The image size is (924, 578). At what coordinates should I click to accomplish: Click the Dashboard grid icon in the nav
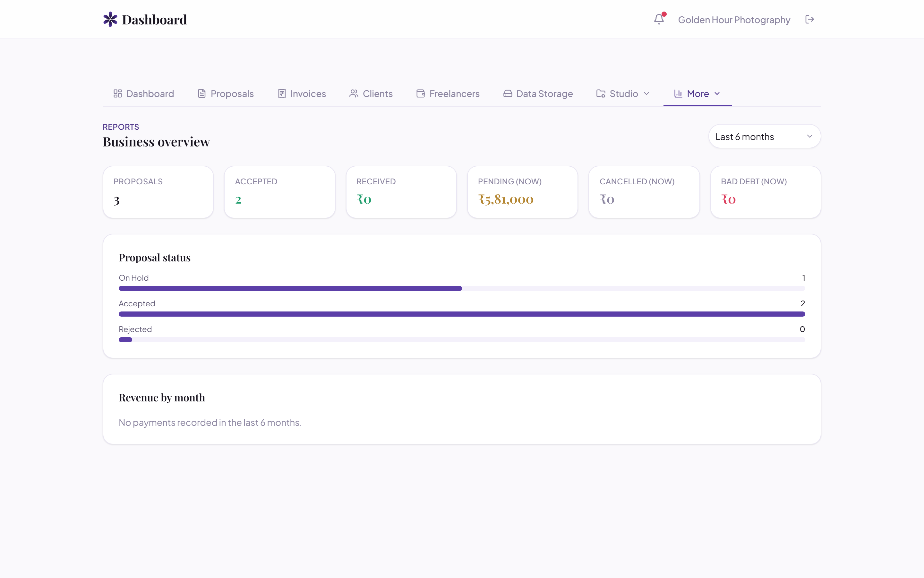(118, 94)
